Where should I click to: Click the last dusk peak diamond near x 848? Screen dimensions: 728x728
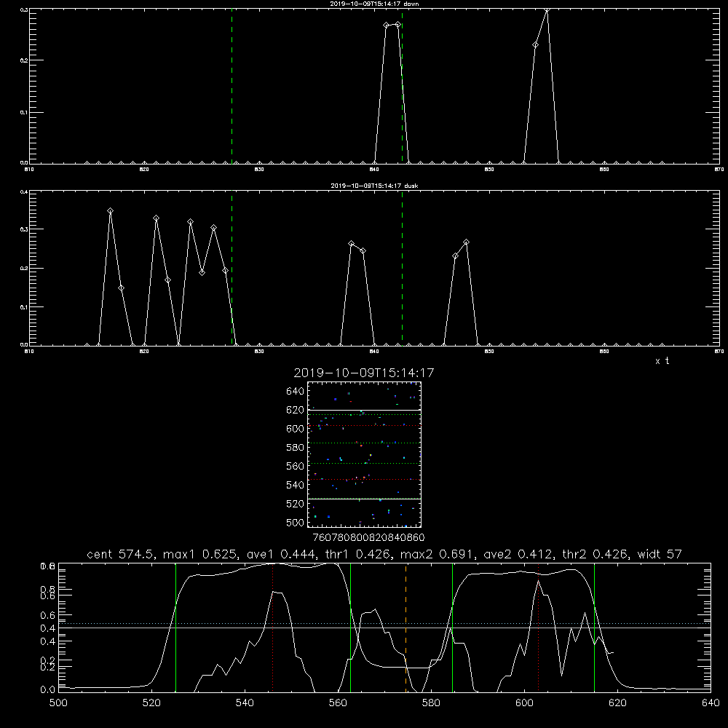pos(466,242)
